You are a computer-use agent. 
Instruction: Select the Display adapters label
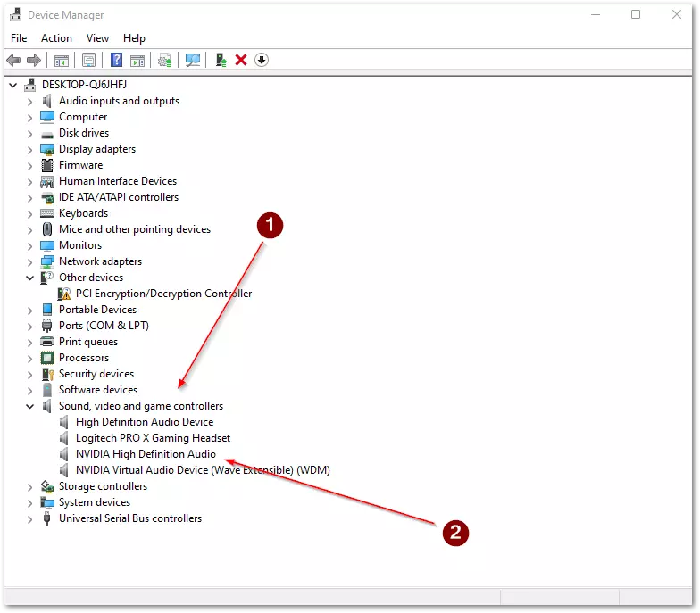tap(97, 149)
